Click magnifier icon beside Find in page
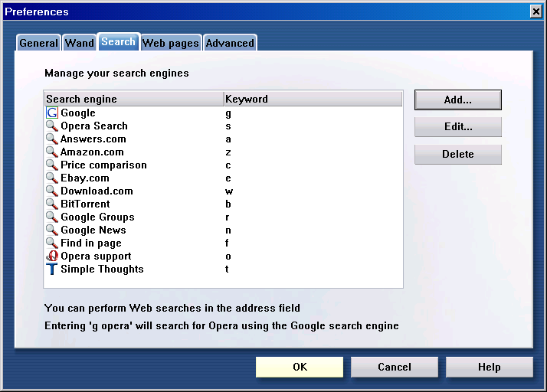The width and height of the screenshot is (547, 392). click(52, 243)
